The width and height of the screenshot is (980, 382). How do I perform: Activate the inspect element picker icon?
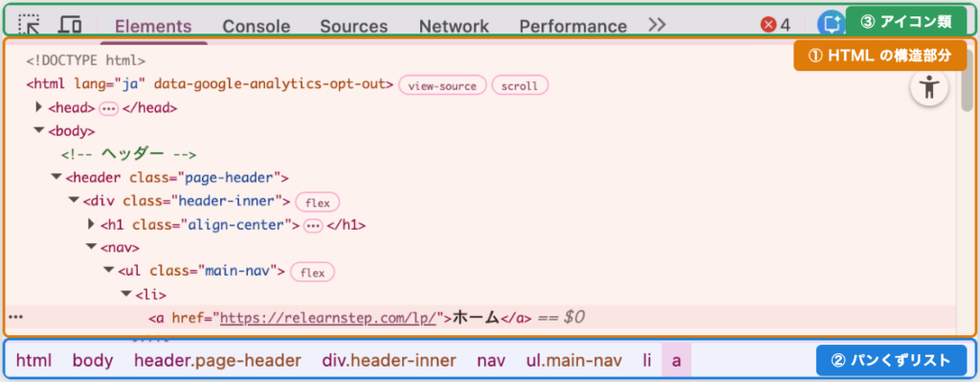pos(29,24)
